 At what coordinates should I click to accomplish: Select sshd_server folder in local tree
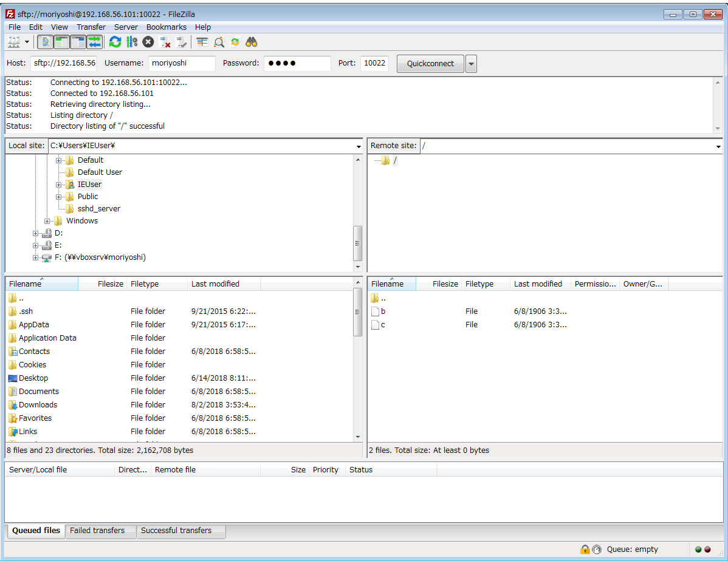click(x=98, y=209)
